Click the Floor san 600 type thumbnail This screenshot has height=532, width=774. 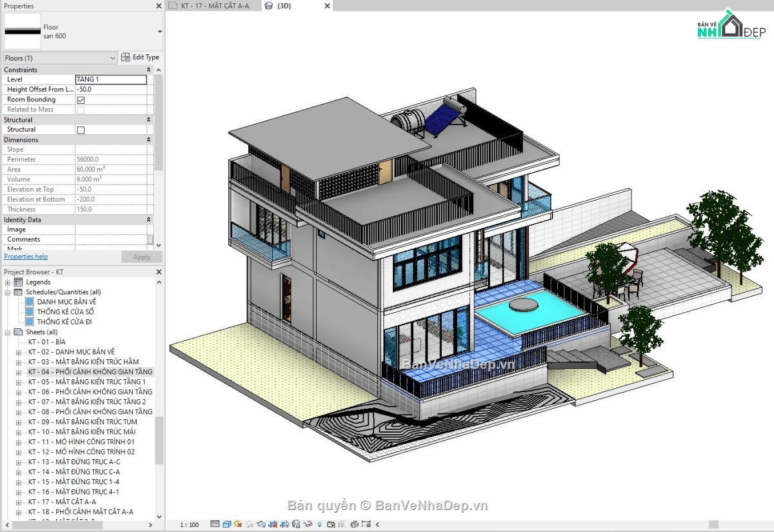(23, 32)
